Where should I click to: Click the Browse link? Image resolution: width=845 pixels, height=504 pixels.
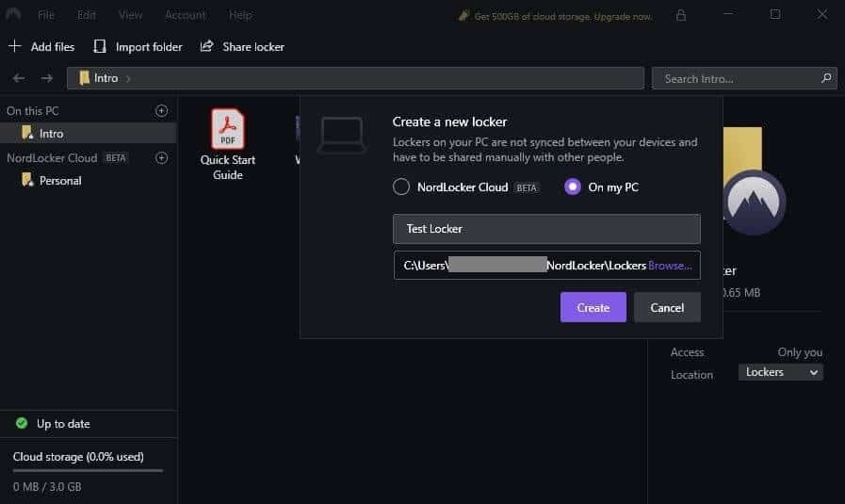(x=670, y=266)
